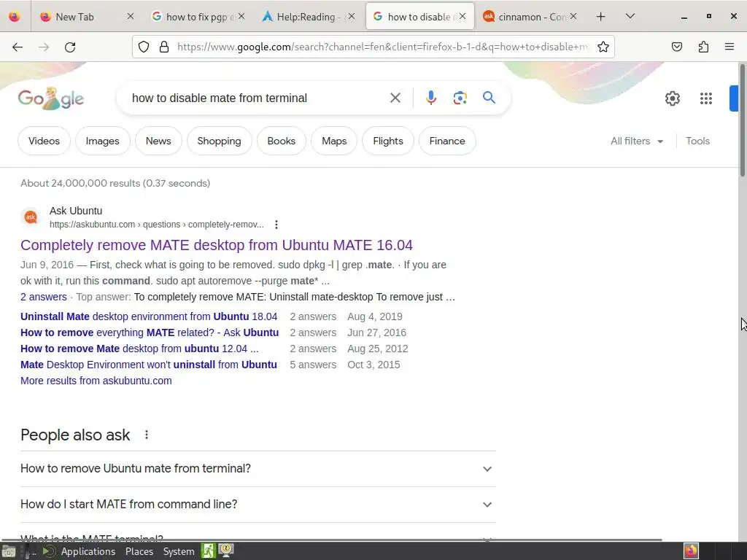Open the System menu in the panel

[x=179, y=551]
